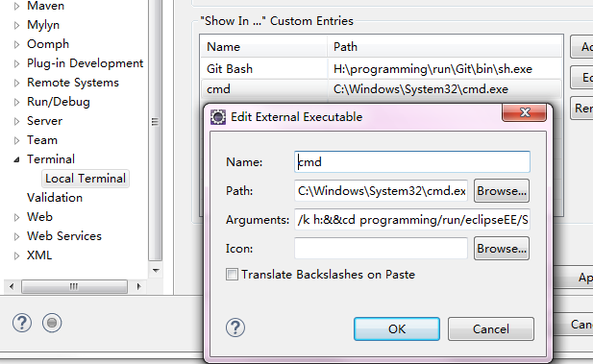Image resolution: width=593 pixels, height=364 pixels.
Task: Expand the Maven tree node
Action: point(16,6)
